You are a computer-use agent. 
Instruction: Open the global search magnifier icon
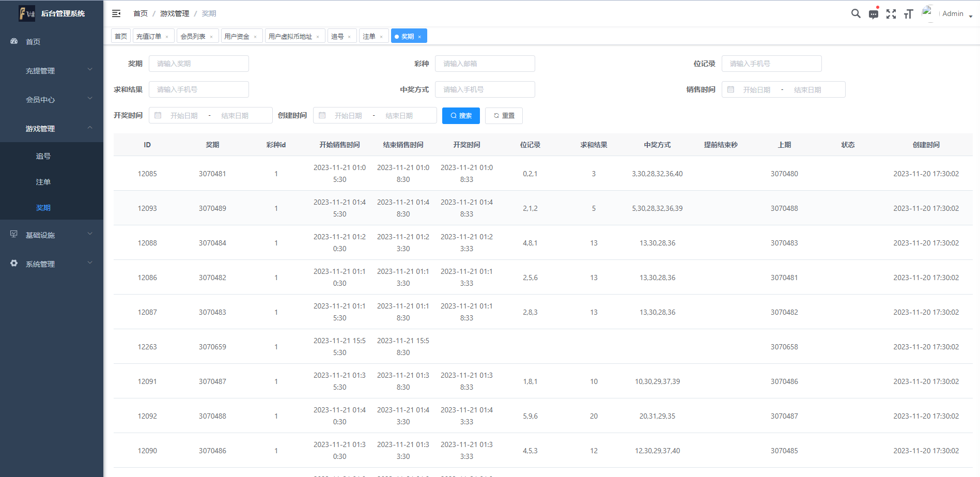click(856, 13)
